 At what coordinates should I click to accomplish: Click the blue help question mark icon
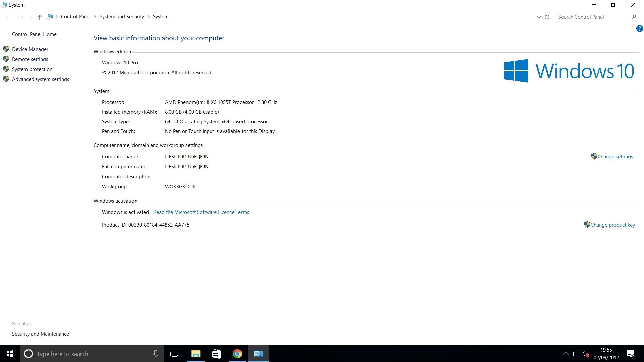click(639, 29)
